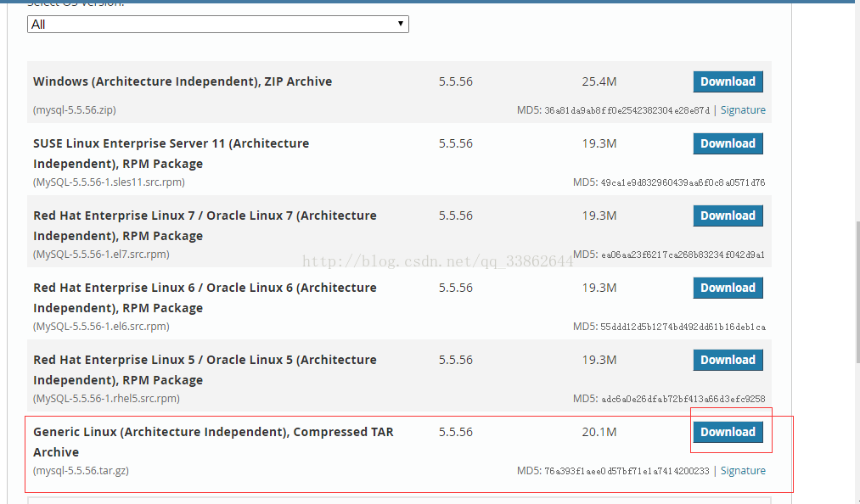Click version 5.5.56 in the Windows row
The width and height of the screenshot is (860, 504).
click(x=455, y=81)
